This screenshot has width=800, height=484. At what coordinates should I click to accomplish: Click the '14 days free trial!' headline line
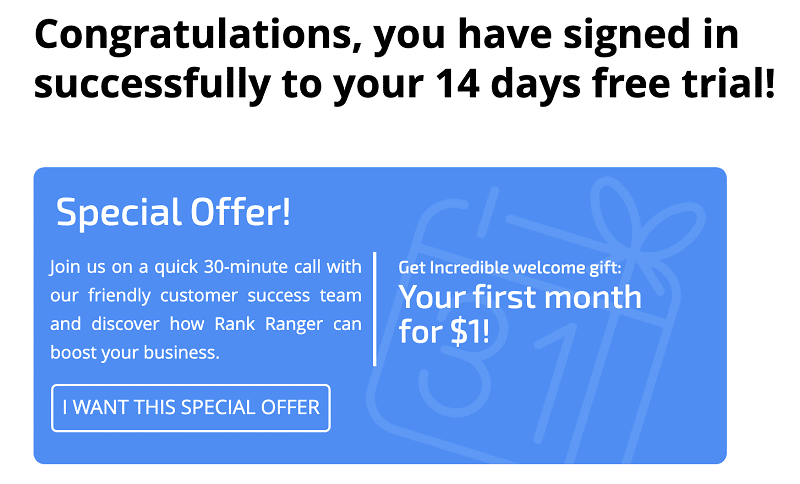pos(605,83)
